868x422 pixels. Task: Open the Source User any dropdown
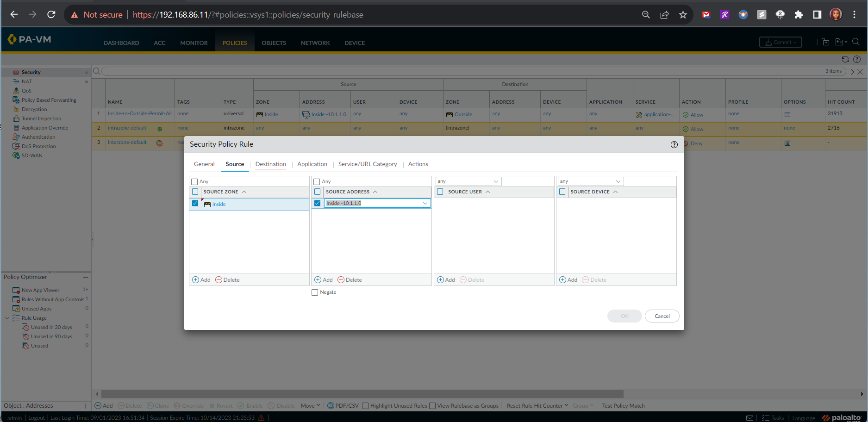coord(496,181)
